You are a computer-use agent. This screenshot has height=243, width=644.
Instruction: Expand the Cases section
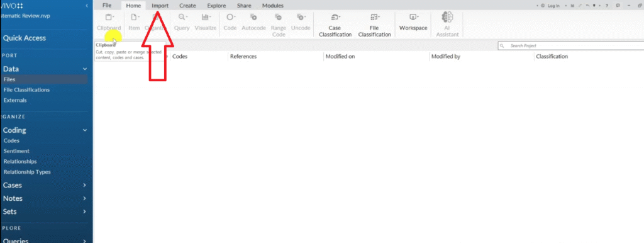(x=44, y=185)
